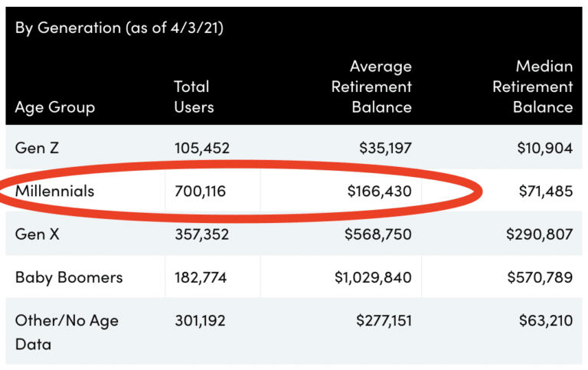Select the Gen Z age group cell
588x370 pixels.
[38, 148]
